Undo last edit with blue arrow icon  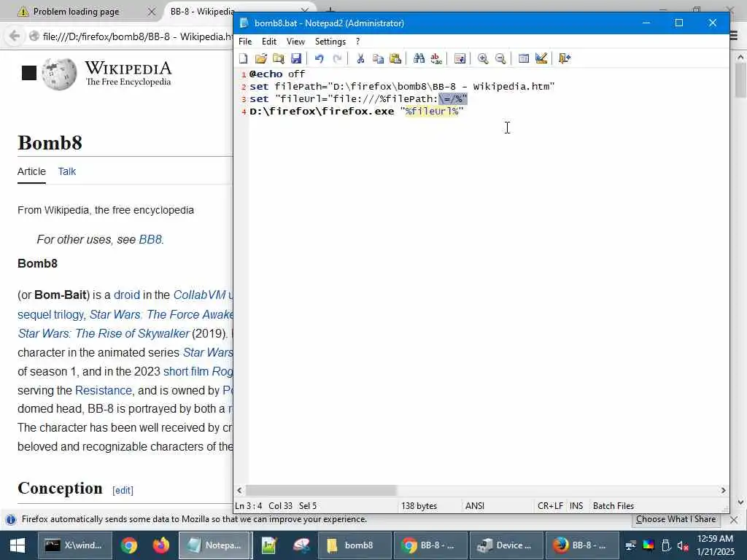pos(320,58)
